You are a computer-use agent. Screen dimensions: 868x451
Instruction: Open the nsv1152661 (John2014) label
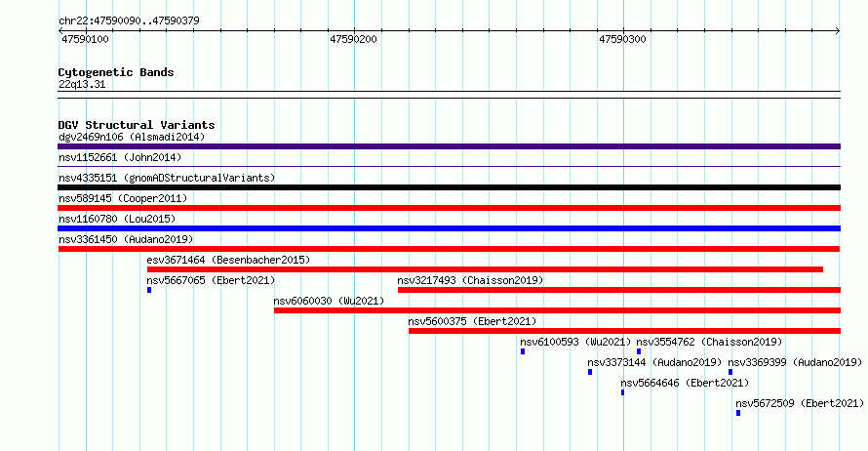(x=120, y=157)
